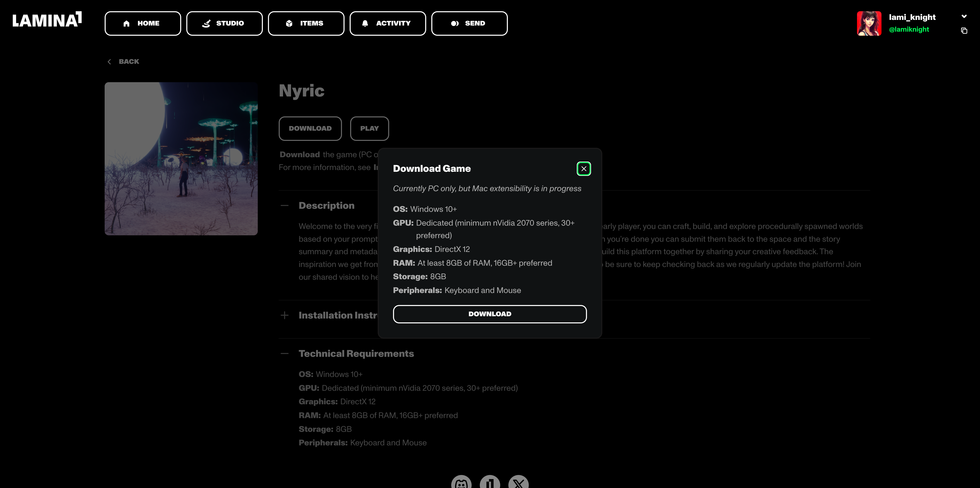Click 'Graphics: DirectX 12' under Technical Requirements

pyautogui.click(x=337, y=402)
